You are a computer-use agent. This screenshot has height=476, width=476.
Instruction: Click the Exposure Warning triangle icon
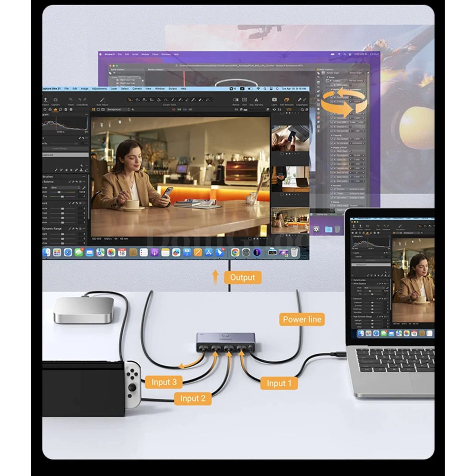point(256,100)
